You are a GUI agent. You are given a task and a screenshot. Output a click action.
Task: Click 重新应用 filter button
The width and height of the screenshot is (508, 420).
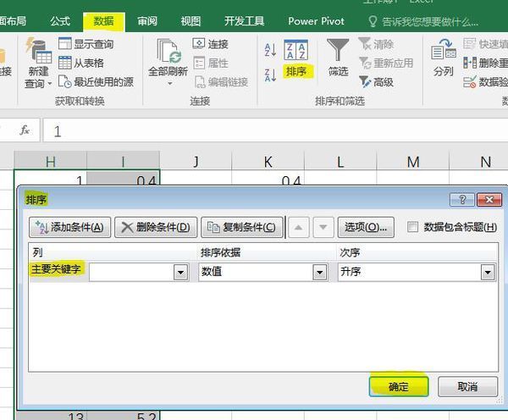386,63
